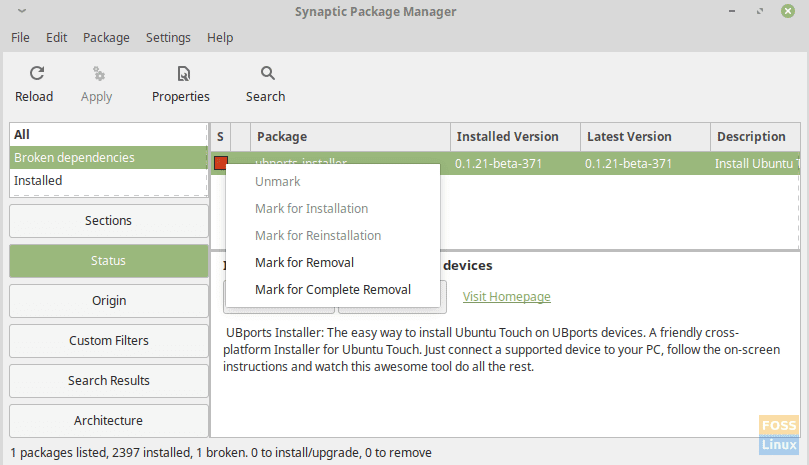Sort by Installed Version column header
Image resolution: width=809 pixels, height=465 pixels.
[x=515, y=137]
